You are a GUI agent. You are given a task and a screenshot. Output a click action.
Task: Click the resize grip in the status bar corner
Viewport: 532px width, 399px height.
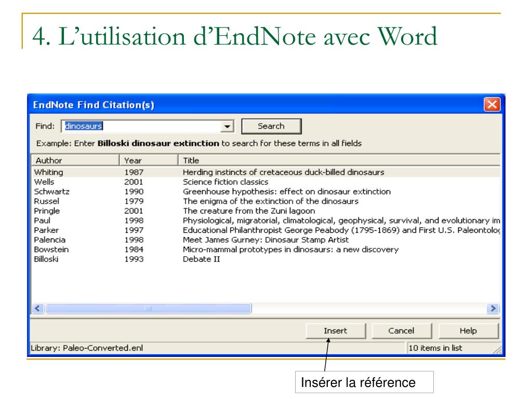tap(497, 350)
